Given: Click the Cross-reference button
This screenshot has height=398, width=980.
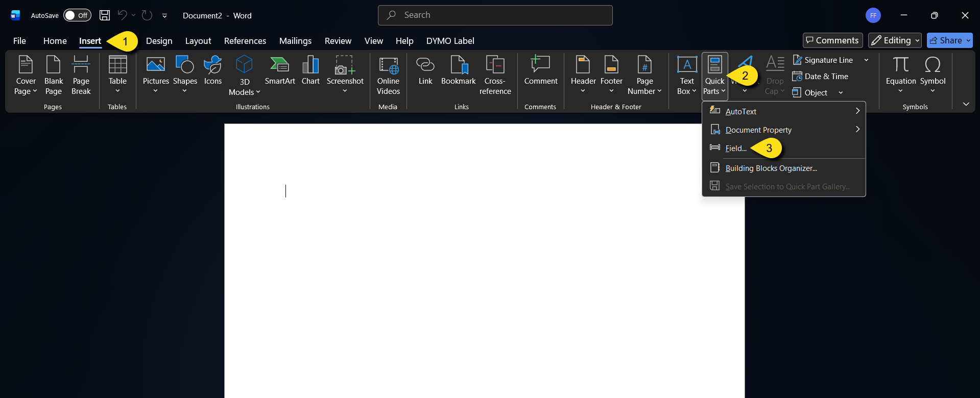Looking at the screenshot, I should [494, 75].
